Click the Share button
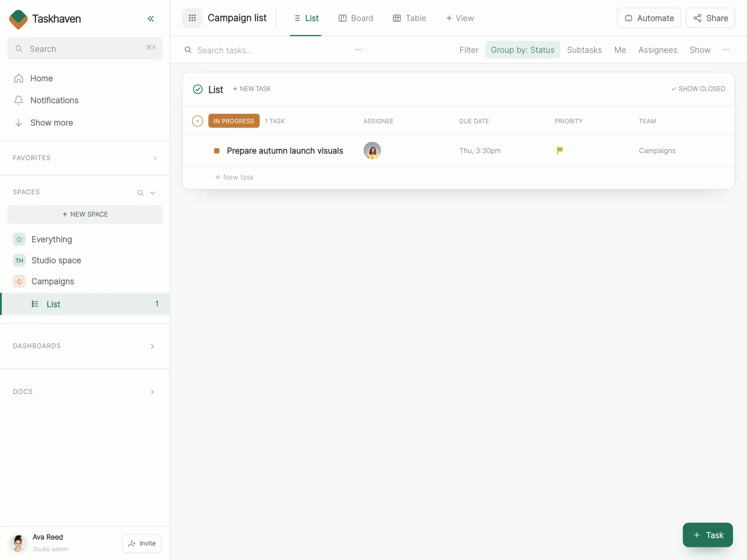Viewport: 747px width, 560px height. click(x=710, y=18)
